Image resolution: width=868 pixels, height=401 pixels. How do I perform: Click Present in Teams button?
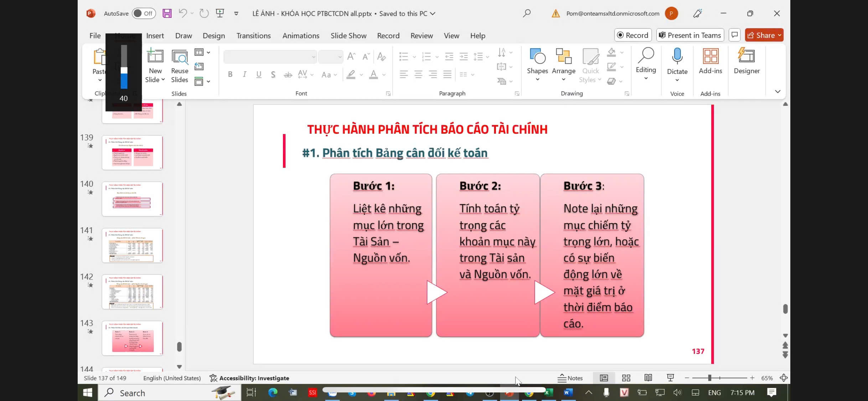pyautogui.click(x=690, y=35)
